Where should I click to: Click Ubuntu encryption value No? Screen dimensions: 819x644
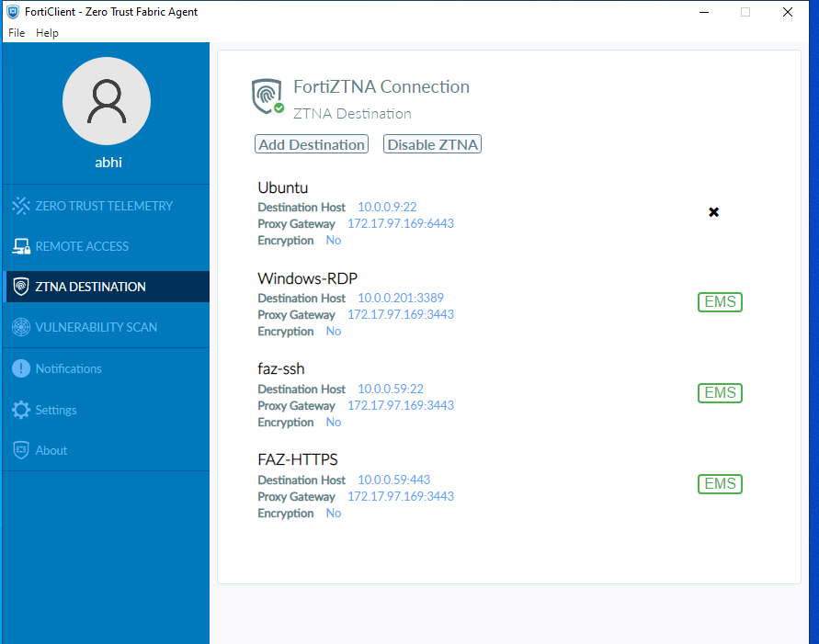coord(334,240)
